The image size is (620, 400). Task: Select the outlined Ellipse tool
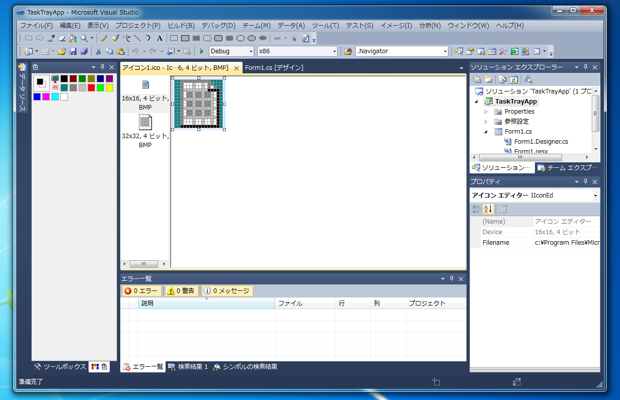click(240, 38)
